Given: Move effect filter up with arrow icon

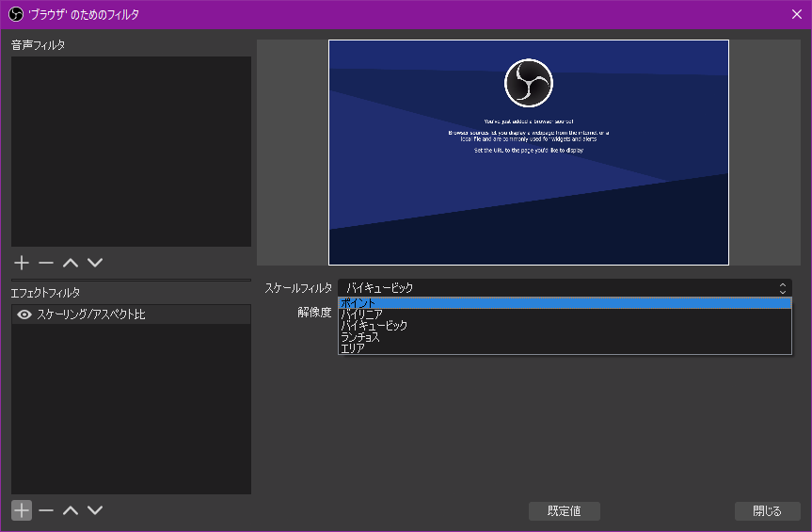Looking at the screenshot, I should click(x=71, y=510).
